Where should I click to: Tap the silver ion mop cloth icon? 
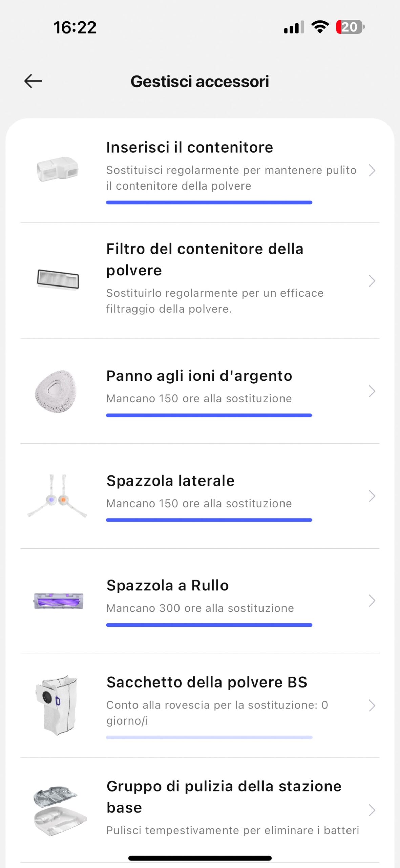[56, 391]
